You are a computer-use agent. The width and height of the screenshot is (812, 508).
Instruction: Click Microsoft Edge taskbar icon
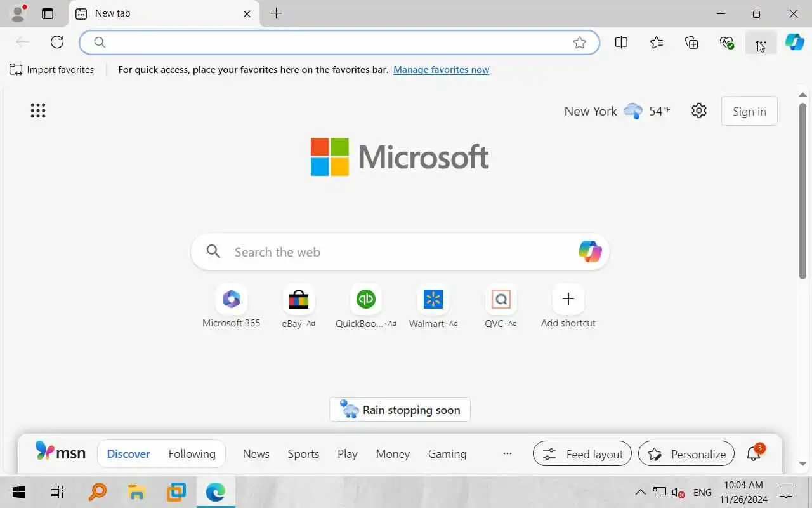(216, 492)
